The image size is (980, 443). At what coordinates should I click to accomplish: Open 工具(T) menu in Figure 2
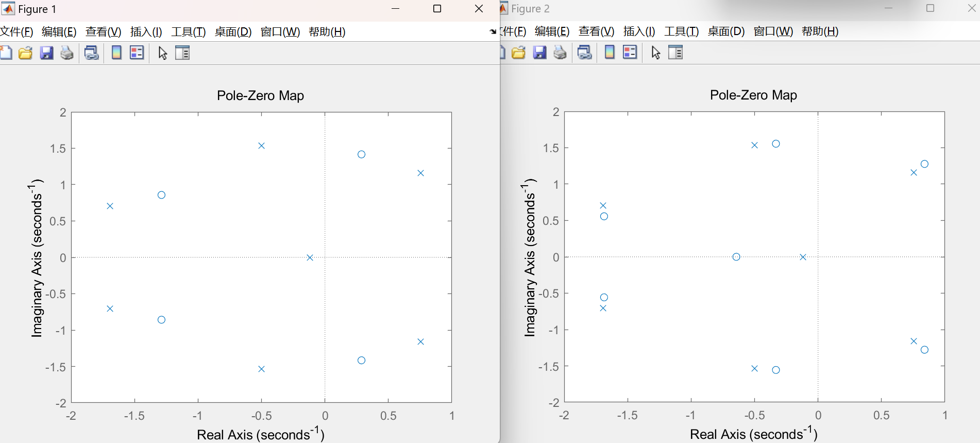coord(681,31)
